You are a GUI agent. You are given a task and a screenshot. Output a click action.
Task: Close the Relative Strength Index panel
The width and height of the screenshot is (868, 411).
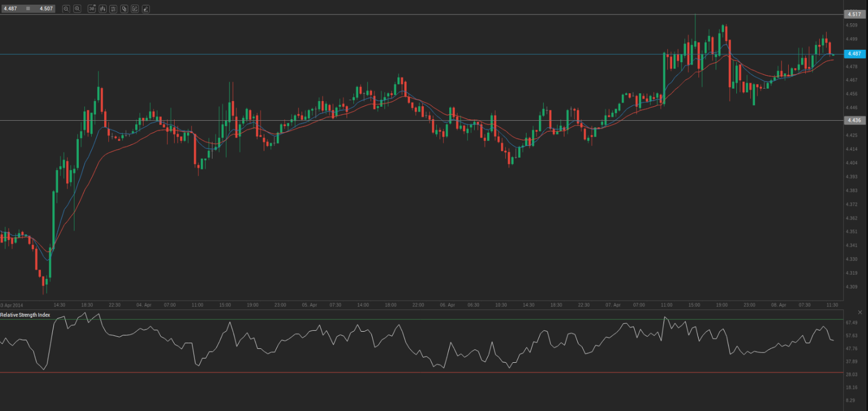pos(860,313)
